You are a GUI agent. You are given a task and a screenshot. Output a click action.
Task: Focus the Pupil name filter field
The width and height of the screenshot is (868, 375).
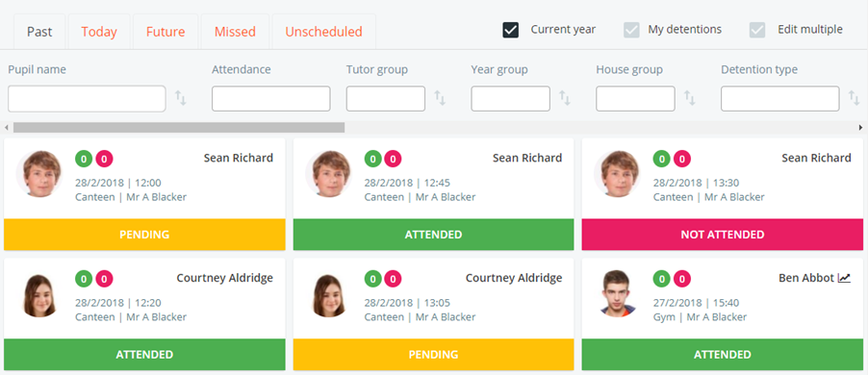coord(87,98)
